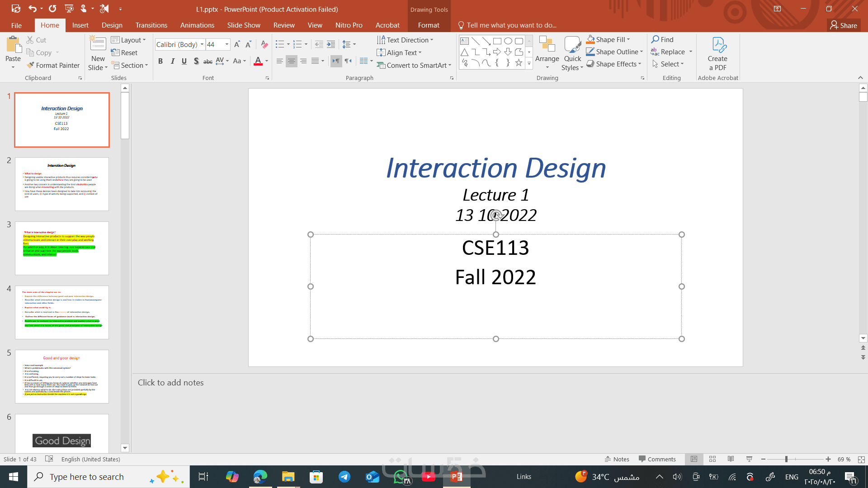Select the Slide Sorter view icon

pos(712,459)
